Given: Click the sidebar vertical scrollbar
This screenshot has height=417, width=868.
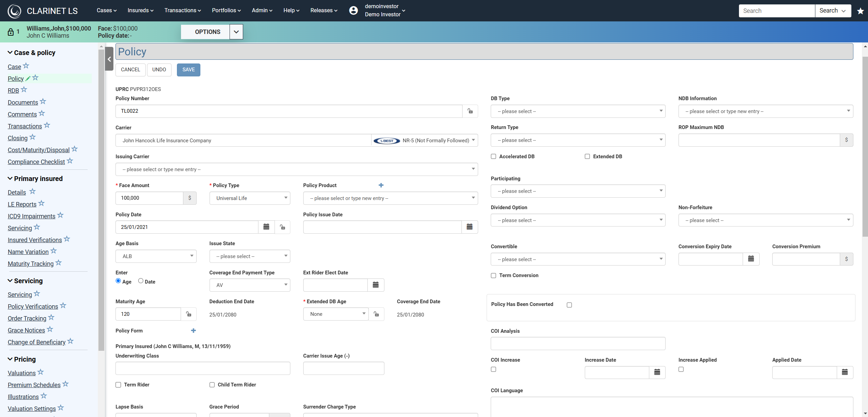Looking at the screenshot, I should click(x=101, y=200).
